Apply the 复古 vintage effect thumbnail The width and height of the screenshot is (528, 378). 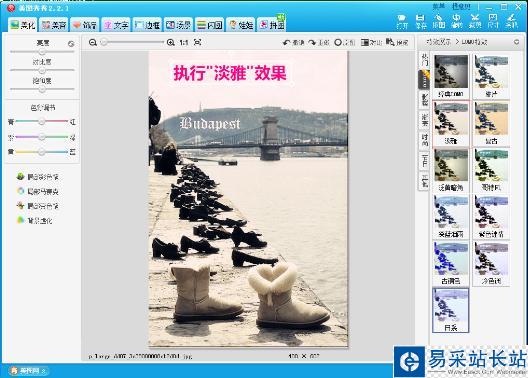click(x=491, y=123)
